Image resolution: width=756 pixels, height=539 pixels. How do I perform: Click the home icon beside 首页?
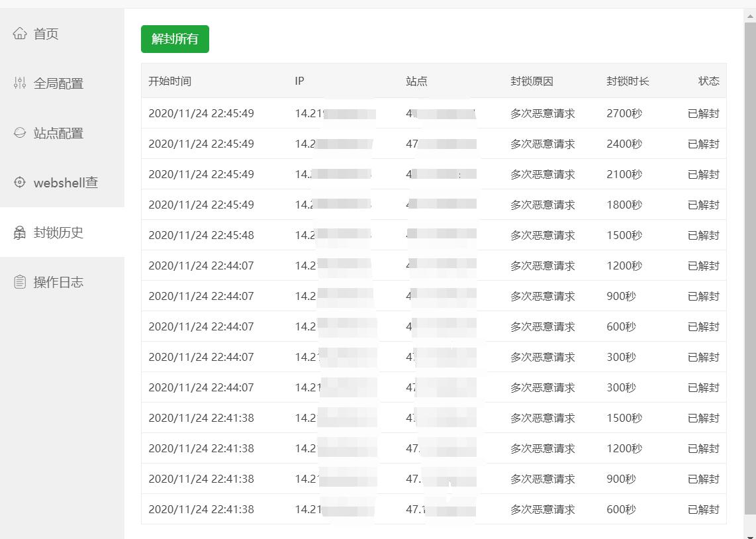pyautogui.click(x=20, y=33)
